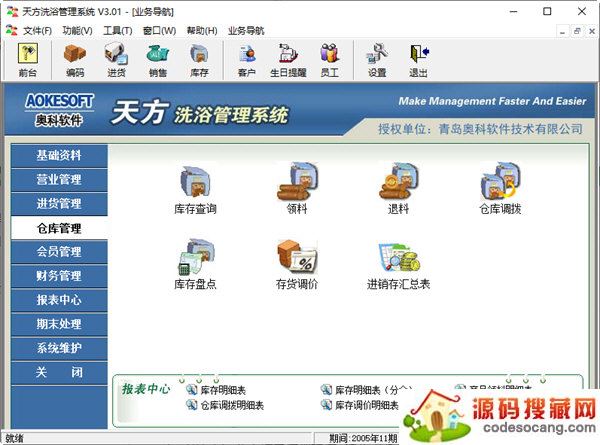Image resolution: width=600 pixels, height=445 pixels.
Task: Click the 关 闭 sidebar button
Action: pos(59,373)
